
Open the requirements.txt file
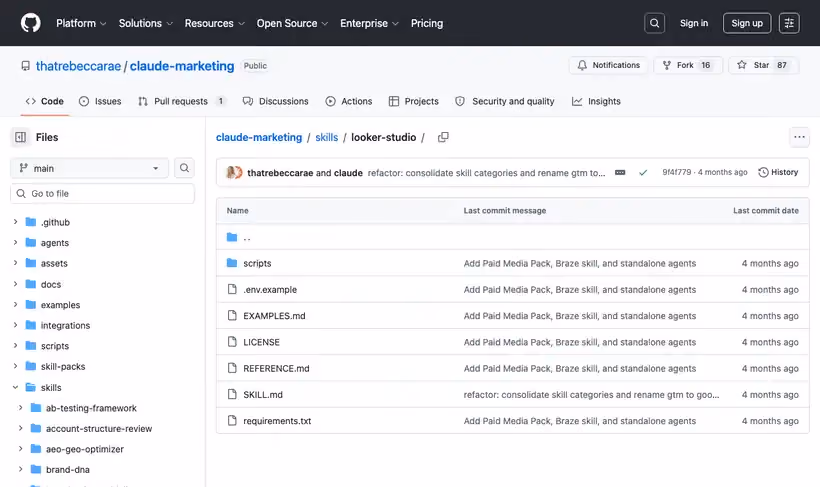click(x=277, y=421)
